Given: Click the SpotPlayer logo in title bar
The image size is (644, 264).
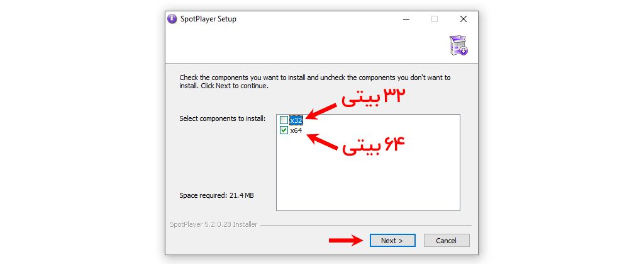Looking at the screenshot, I should click(172, 19).
